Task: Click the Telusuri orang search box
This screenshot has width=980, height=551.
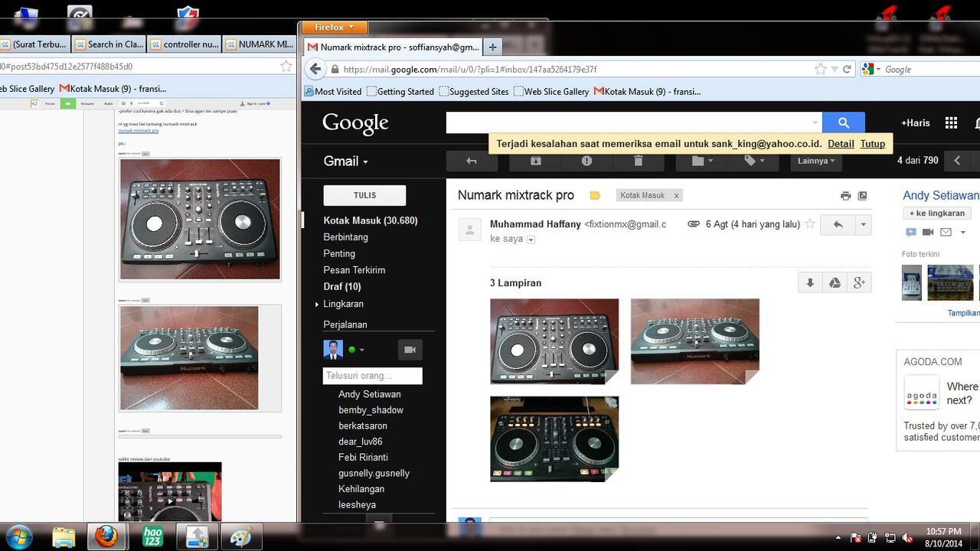Action: click(372, 376)
